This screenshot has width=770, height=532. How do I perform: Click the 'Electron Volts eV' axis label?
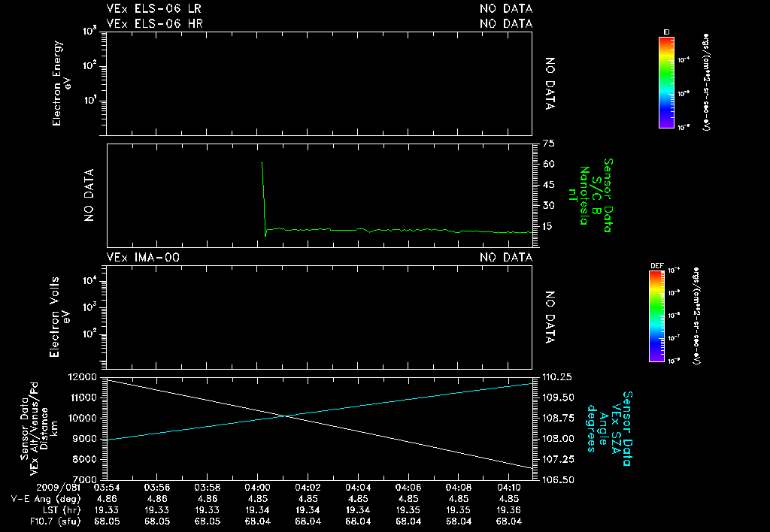(x=59, y=317)
